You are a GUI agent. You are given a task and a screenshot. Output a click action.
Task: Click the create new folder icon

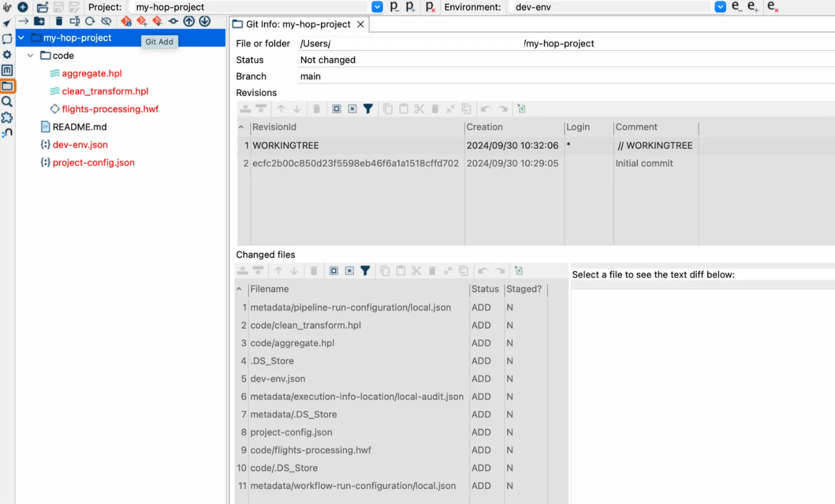(x=40, y=21)
